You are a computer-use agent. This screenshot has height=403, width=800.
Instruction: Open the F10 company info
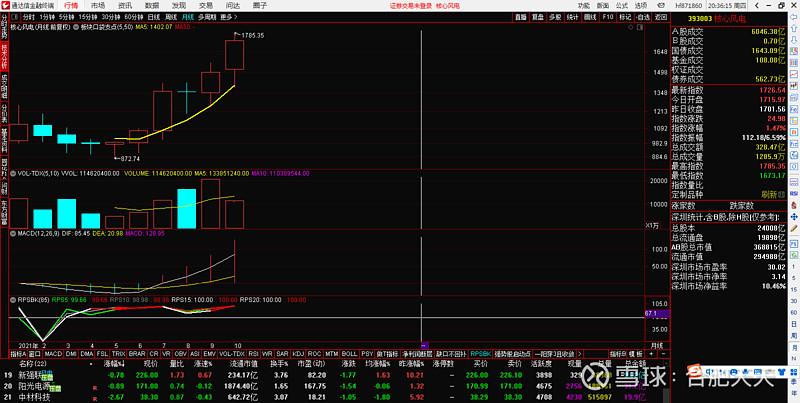point(609,17)
